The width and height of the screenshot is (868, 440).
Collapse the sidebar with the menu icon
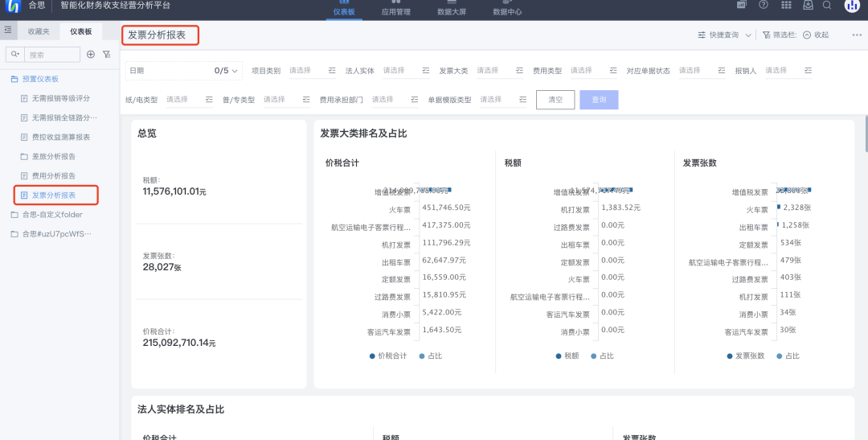[8, 30]
